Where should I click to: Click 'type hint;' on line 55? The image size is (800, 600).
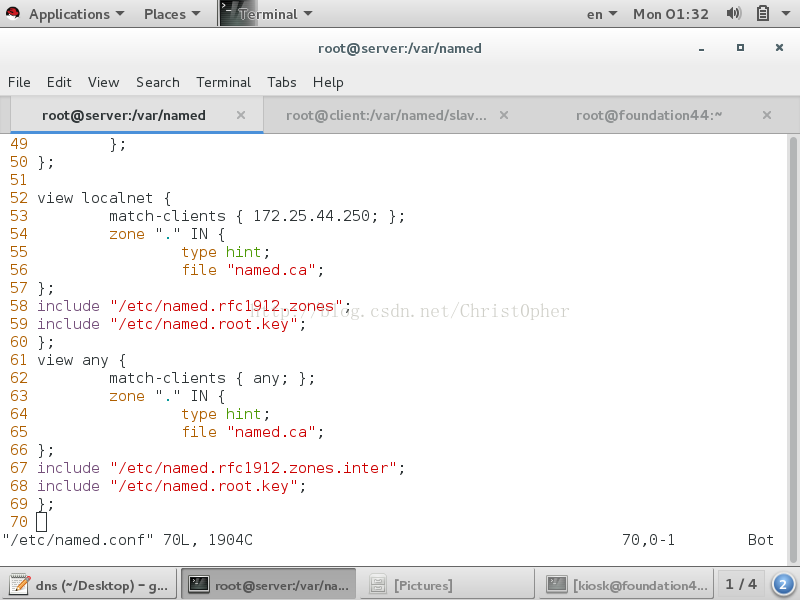click(226, 252)
